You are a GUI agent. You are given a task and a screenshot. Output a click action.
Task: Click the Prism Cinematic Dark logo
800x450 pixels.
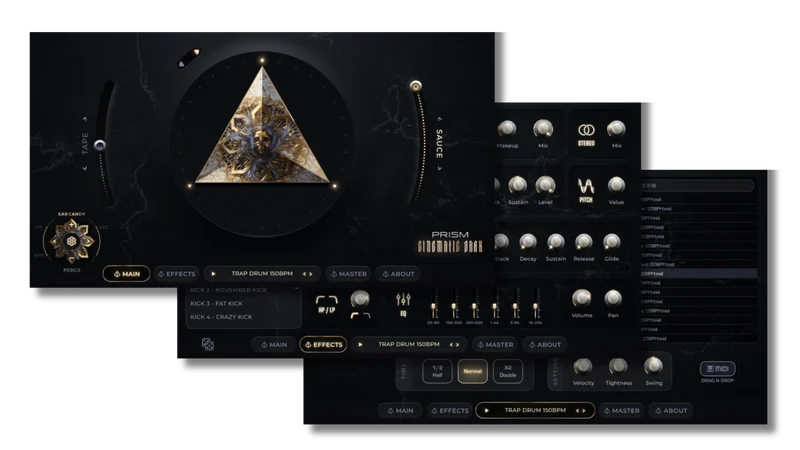tap(450, 242)
